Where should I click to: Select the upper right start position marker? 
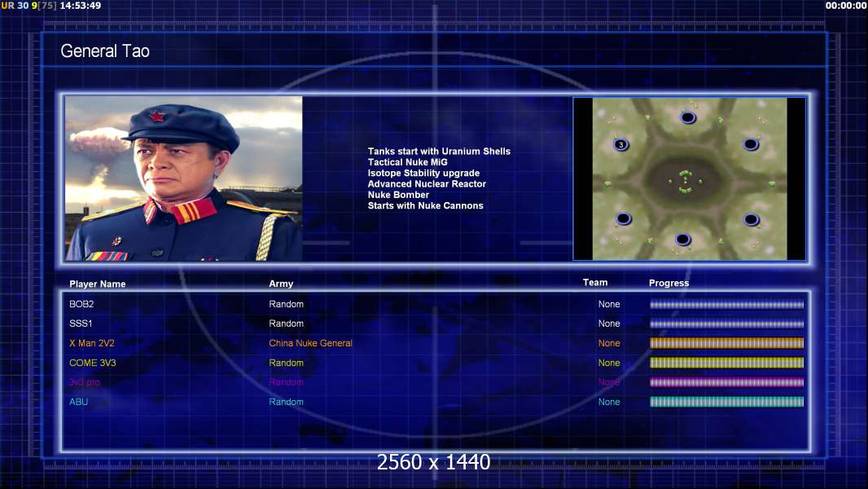pos(751,144)
